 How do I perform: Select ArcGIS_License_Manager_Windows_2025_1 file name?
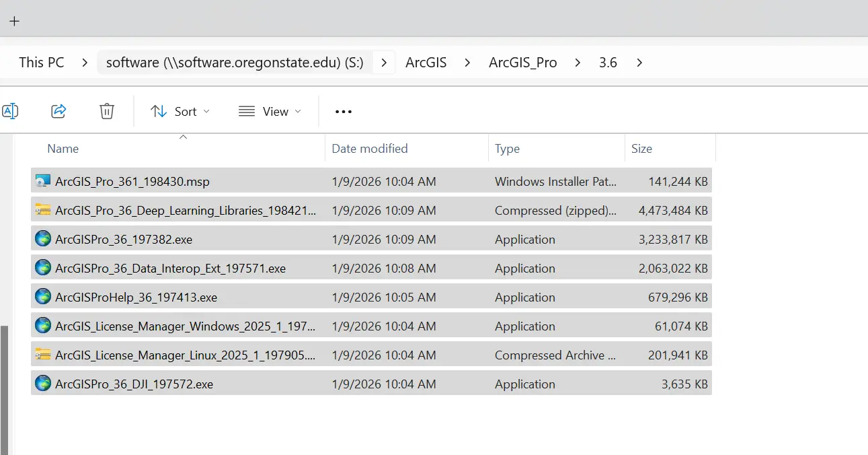click(x=185, y=326)
